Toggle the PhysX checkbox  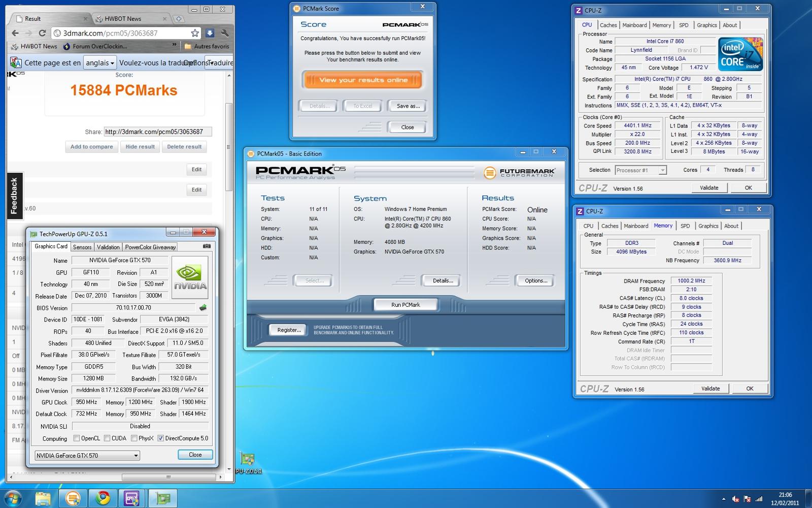coord(134,438)
